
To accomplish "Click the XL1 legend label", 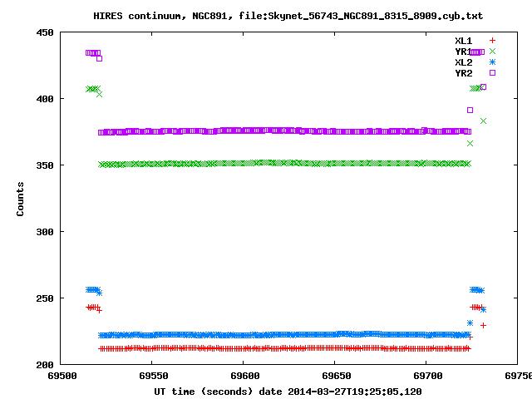I will (464, 41).
